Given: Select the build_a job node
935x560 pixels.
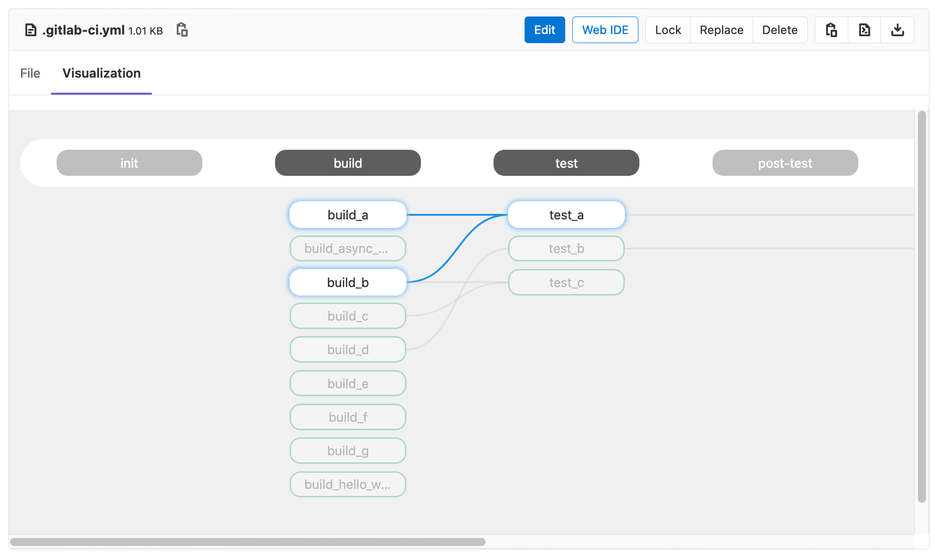Looking at the screenshot, I should (x=347, y=214).
